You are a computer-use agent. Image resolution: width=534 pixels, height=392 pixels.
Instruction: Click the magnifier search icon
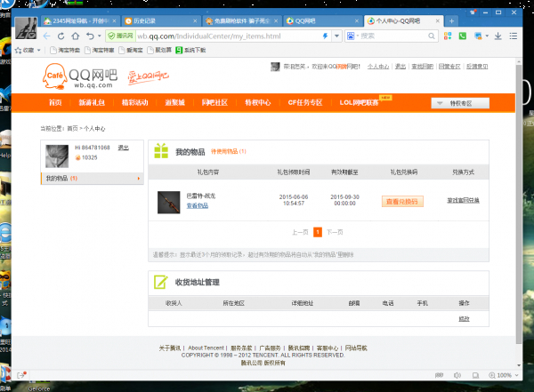click(432, 36)
